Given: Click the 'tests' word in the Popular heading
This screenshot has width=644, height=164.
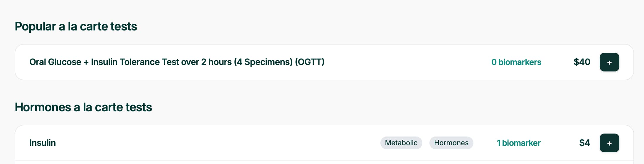Looking at the screenshot, I should tap(124, 26).
